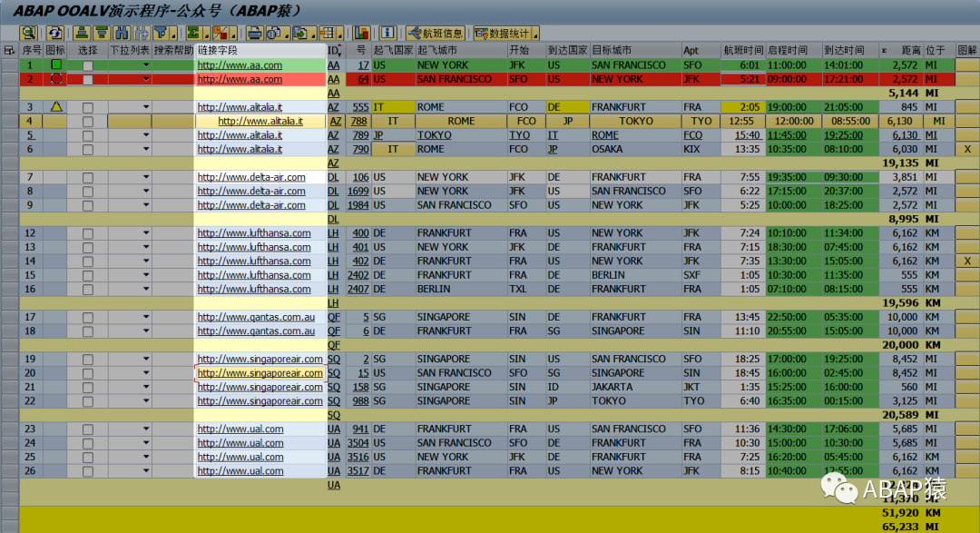
Task: Click the 图解 cell marked X in row 6
Action: [967, 149]
